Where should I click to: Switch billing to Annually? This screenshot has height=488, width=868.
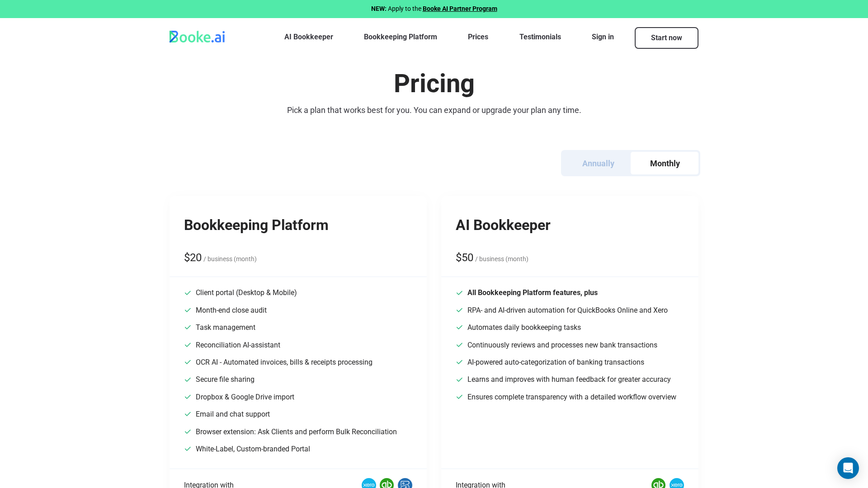pos(598,164)
